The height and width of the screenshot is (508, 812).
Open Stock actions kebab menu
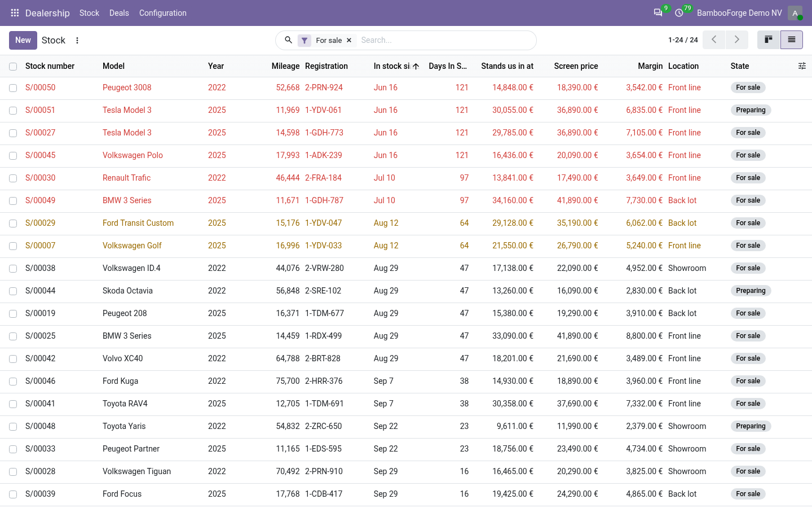click(x=77, y=40)
